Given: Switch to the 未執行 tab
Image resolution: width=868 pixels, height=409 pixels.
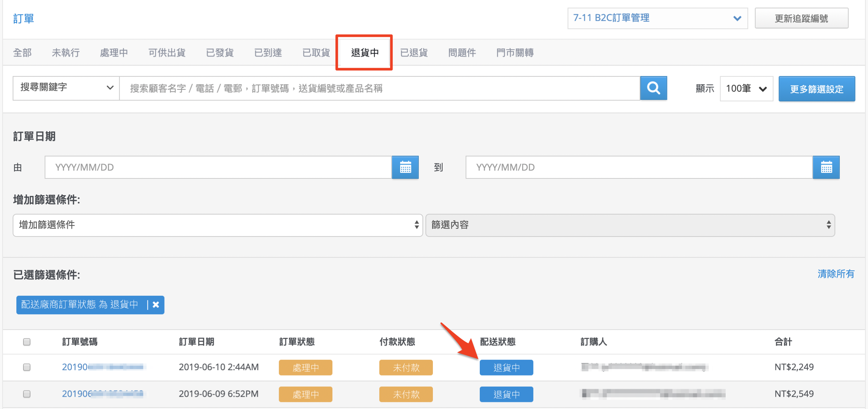Looking at the screenshot, I should 66,53.
